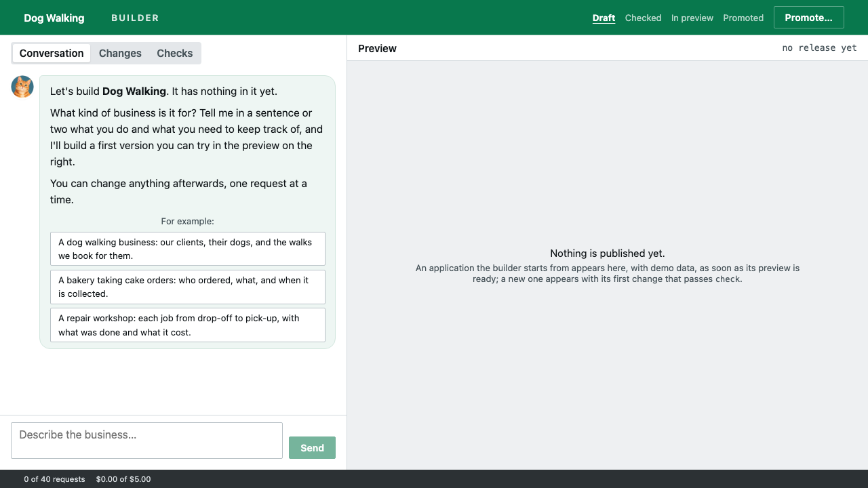The height and width of the screenshot is (488, 868).
Task: Click the 'no release yet' label
Action: point(819,48)
